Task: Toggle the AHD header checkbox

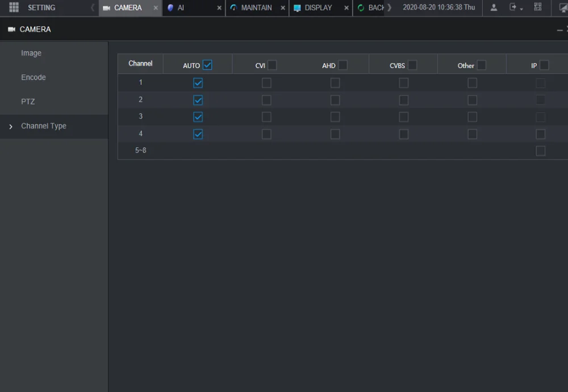Action: click(343, 65)
